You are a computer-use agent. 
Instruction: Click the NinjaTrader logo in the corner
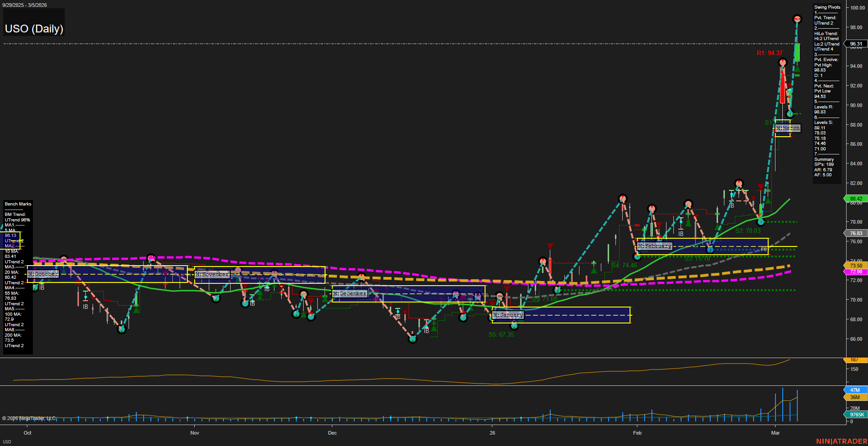pos(841,441)
